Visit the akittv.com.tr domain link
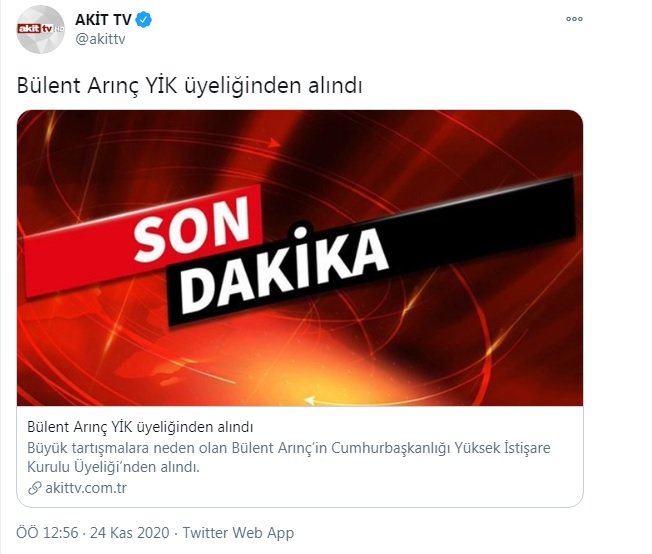 tap(86, 488)
